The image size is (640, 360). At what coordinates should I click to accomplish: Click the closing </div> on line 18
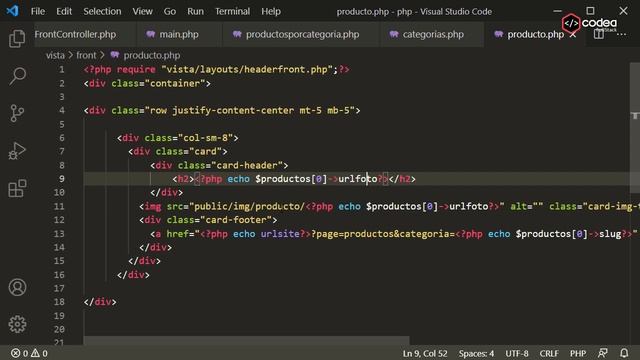100,302
